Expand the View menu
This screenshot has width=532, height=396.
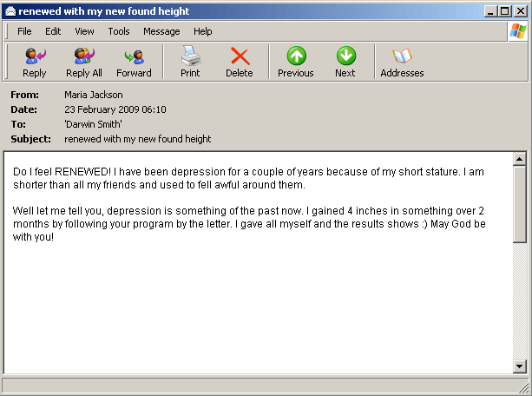84,31
